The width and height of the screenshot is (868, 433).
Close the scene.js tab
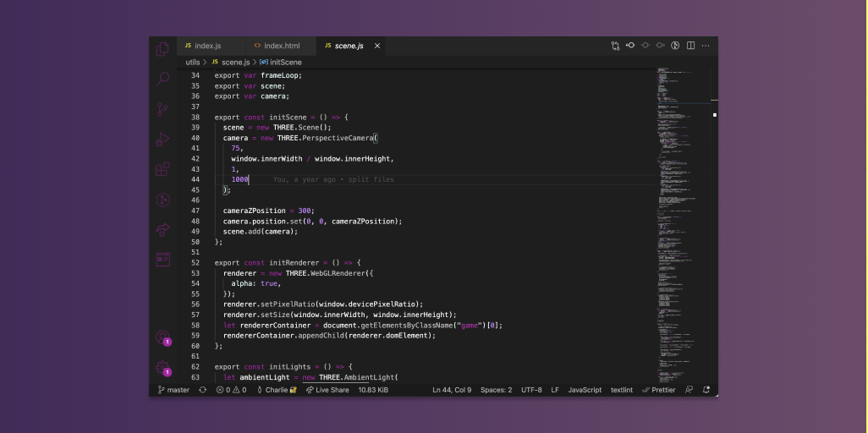click(377, 46)
